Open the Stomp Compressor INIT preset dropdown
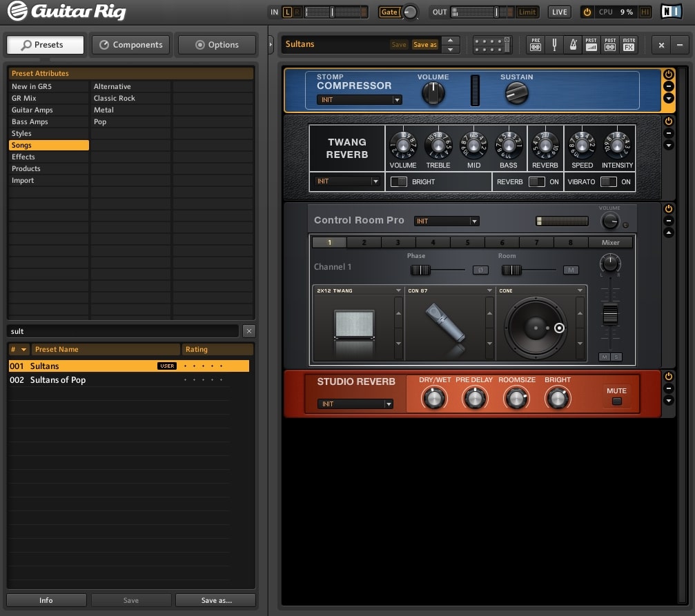The image size is (695, 616). pyautogui.click(x=359, y=100)
